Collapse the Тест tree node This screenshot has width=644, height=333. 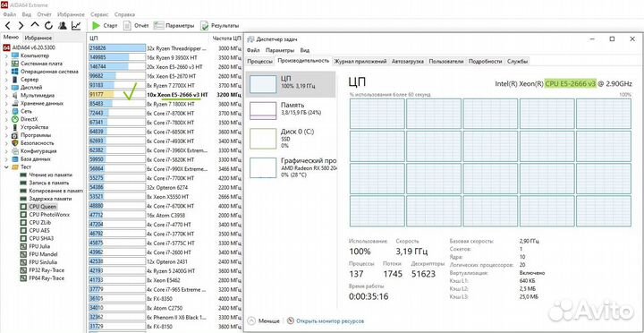[x=6, y=166]
